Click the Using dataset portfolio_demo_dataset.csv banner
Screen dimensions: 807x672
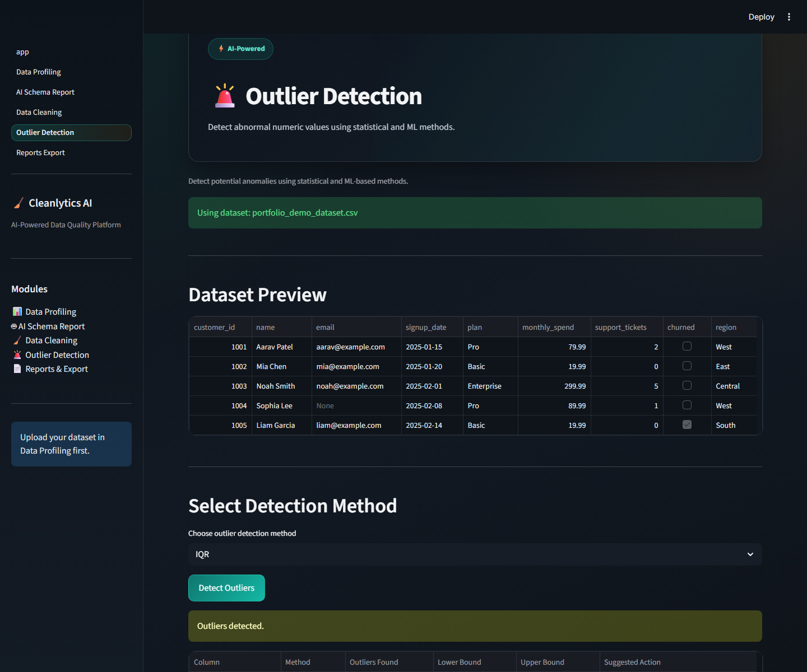point(475,213)
